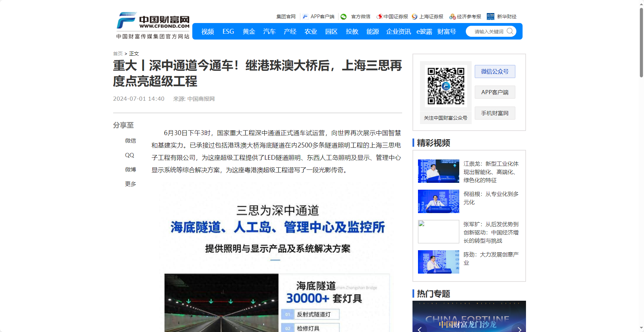Click the left arrow on 热门专题 carousel
644x332 pixels.
(x=419, y=329)
